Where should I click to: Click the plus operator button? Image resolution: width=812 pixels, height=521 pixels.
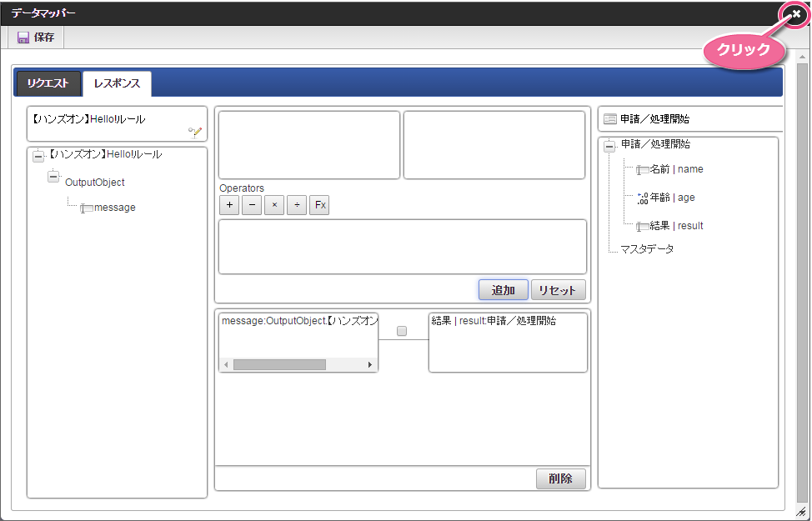[229, 205]
